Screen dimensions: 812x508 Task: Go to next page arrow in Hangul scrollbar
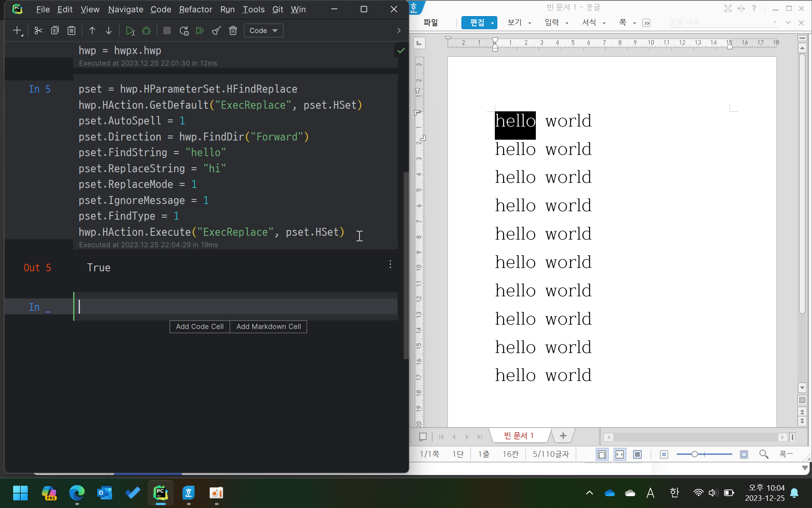tap(802, 421)
